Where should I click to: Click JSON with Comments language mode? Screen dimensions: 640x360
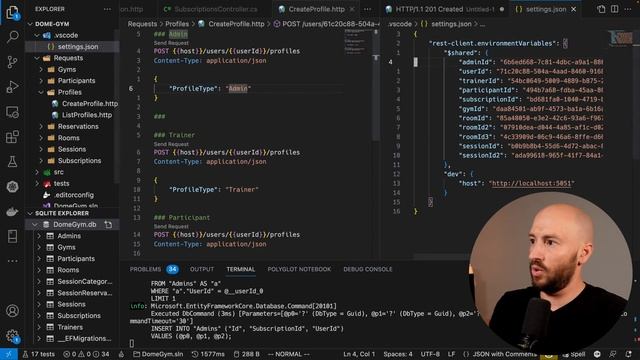(504, 354)
